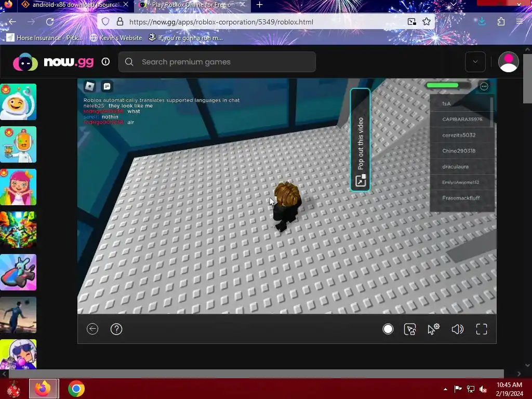This screenshot has height=399, width=532.
Task: Click the screen cursor capture icon
Action: 410,329
